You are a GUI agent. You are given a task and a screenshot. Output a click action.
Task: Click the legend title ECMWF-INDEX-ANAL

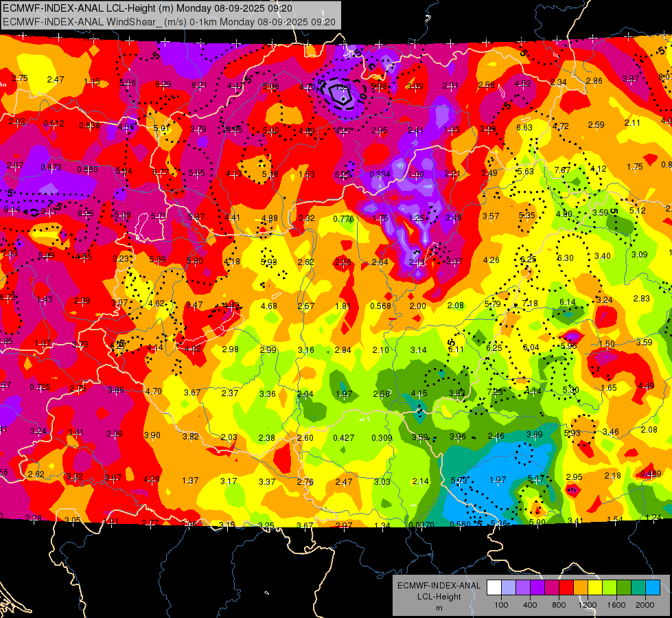(x=439, y=586)
